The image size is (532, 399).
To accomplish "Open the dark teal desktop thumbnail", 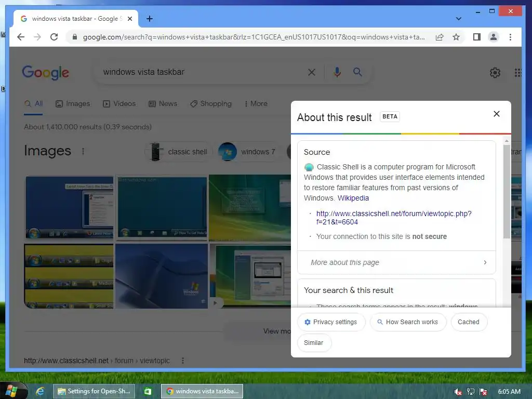I will tap(162, 207).
